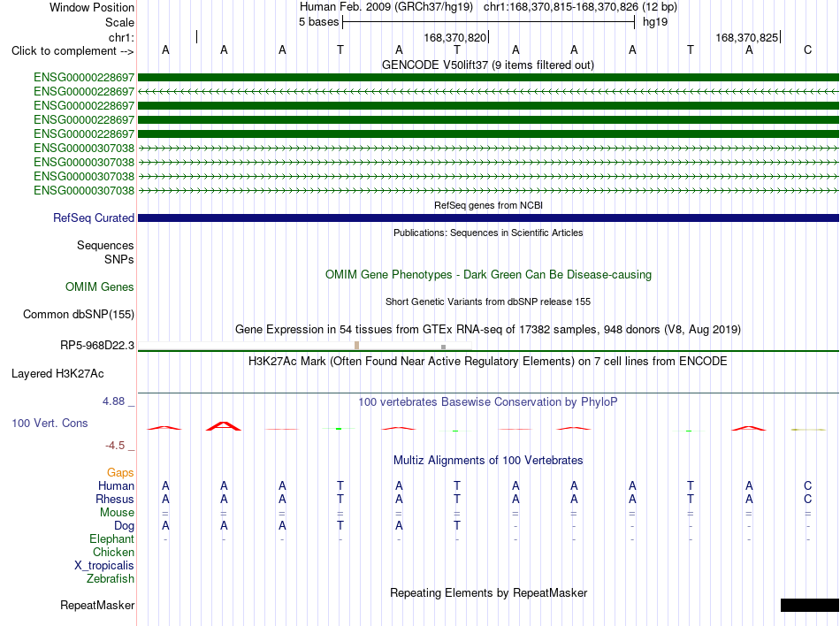Click the RP5-968D22.3 gene label
Screen dimensions: 840x626
(97, 346)
